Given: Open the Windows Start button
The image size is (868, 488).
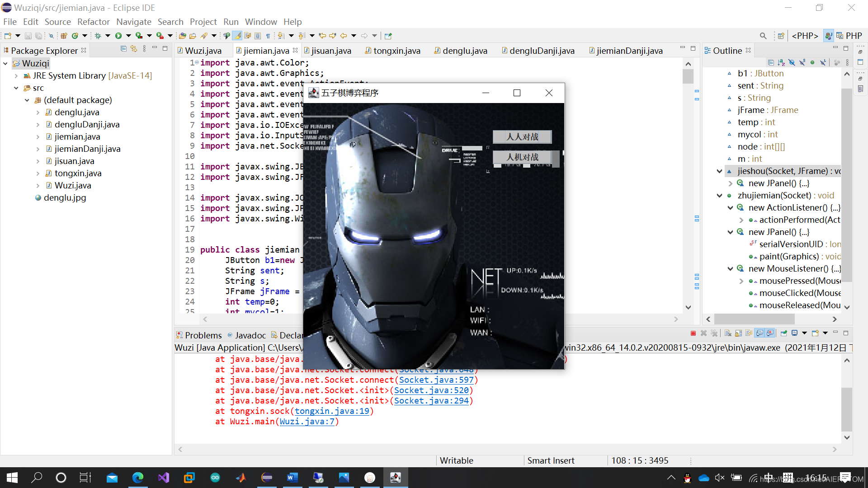Looking at the screenshot, I should [12, 478].
